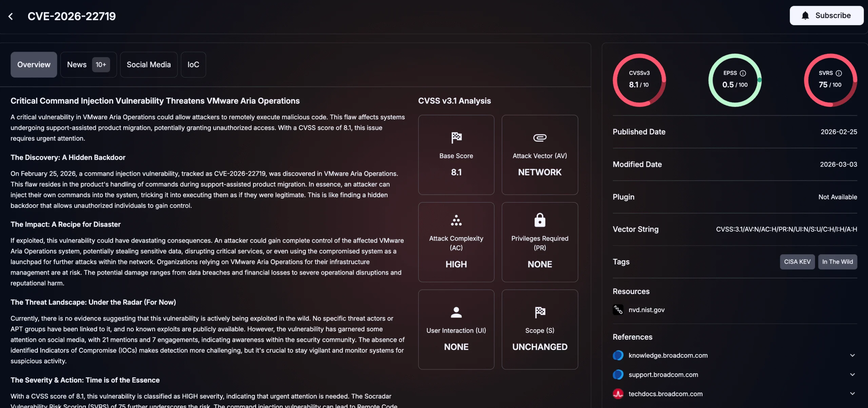Expand the knowledge.broadcom.com reference
This screenshot has height=408, width=868.
pos(852,355)
